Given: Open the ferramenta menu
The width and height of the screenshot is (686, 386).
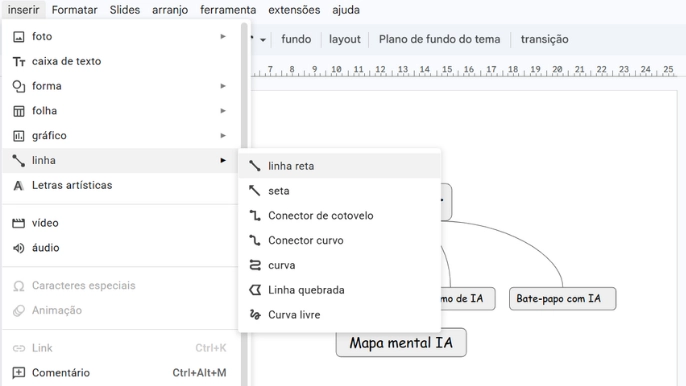Looking at the screenshot, I should tap(228, 10).
